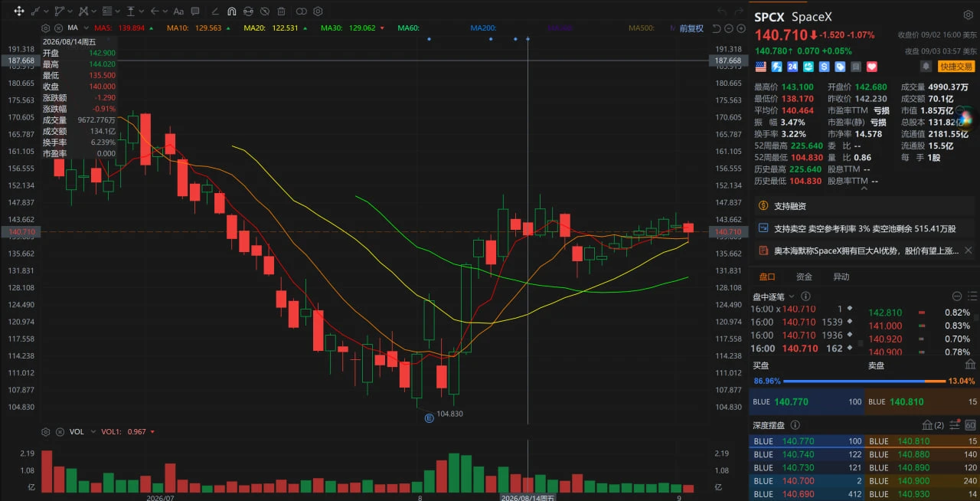This screenshot has height=501, width=980.
Task: Open tick list detail view icon
Action: pyautogui.click(x=972, y=296)
